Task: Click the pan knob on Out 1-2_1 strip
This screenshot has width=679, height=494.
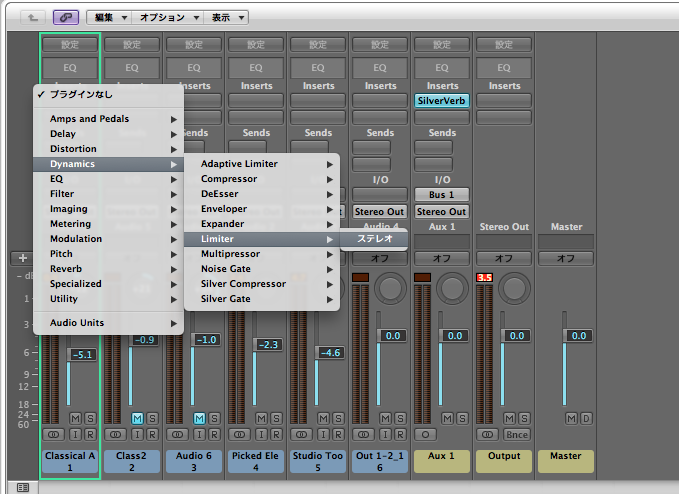Action: tap(390, 288)
